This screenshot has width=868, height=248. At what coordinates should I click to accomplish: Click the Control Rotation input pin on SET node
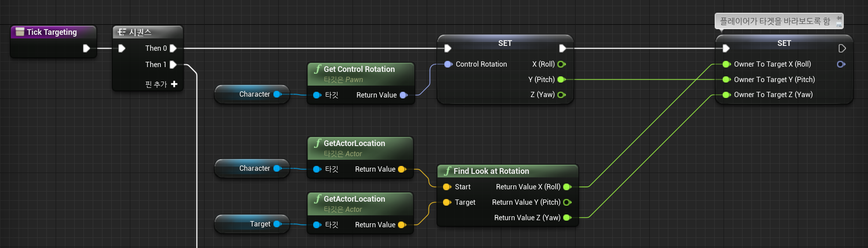click(448, 64)
